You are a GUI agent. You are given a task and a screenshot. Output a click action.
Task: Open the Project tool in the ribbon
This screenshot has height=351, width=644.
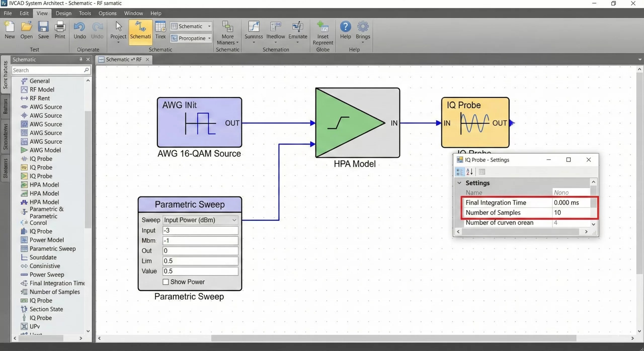[x=118, y=30]
